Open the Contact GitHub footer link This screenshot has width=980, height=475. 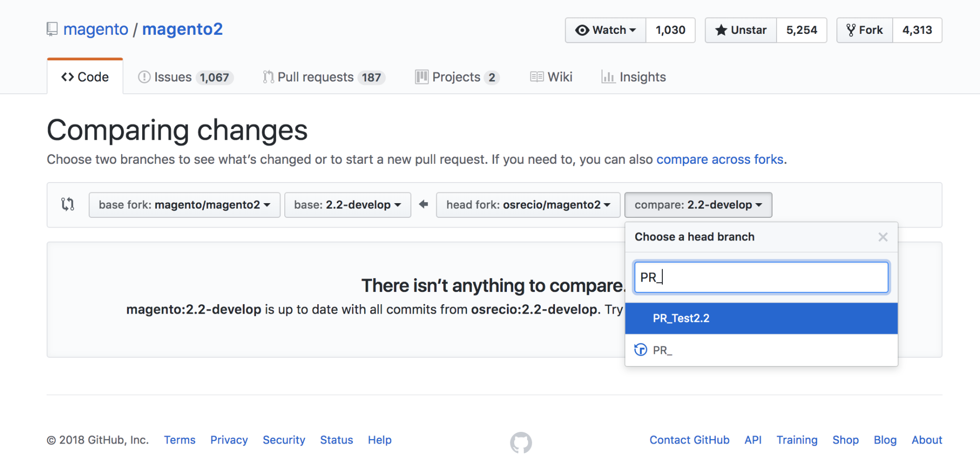689,440
